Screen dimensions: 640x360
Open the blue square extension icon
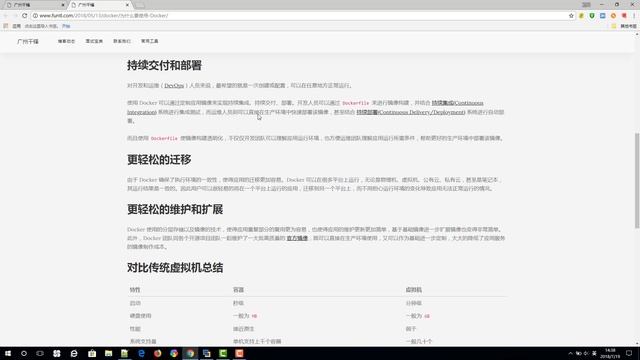tap(602, 16)
